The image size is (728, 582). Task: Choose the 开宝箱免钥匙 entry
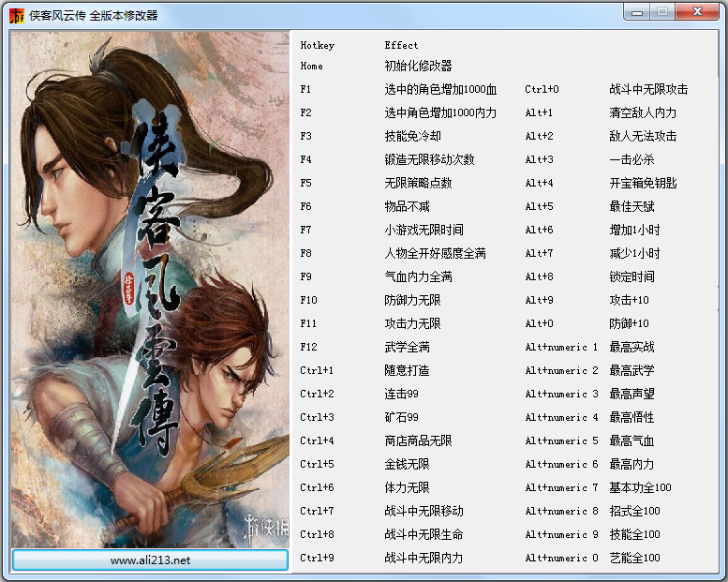(643, 184)
